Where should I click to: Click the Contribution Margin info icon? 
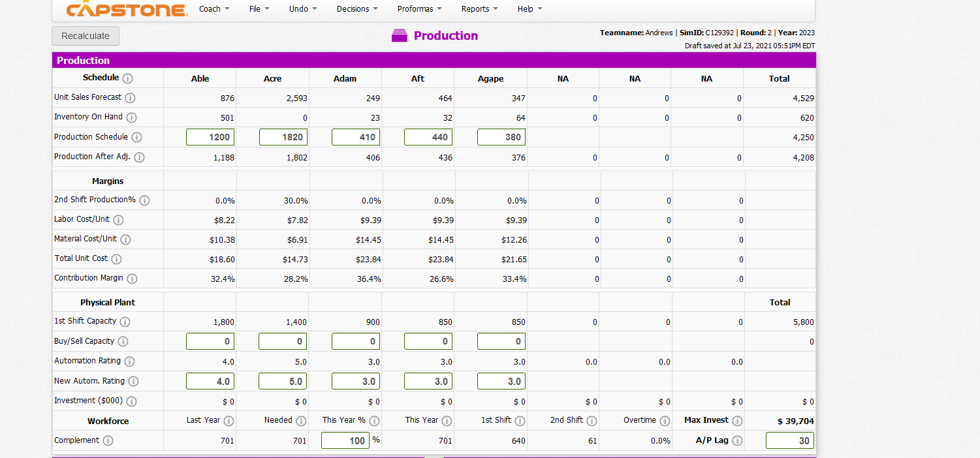click(x=133, y=278)
